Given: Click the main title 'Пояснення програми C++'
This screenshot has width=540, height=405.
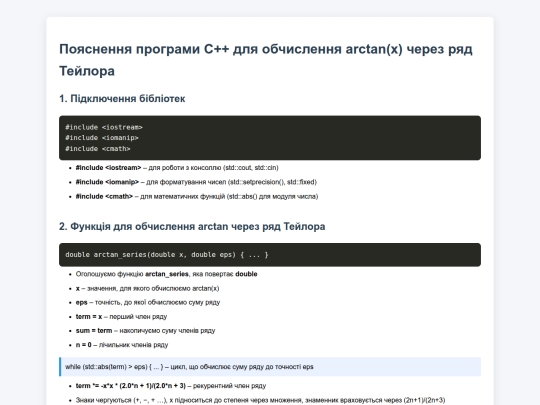Looking at the screenshot, I should 266,60.
